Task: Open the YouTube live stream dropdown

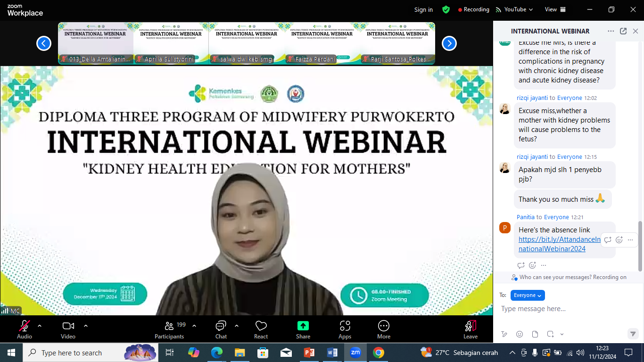Action: 514,9
